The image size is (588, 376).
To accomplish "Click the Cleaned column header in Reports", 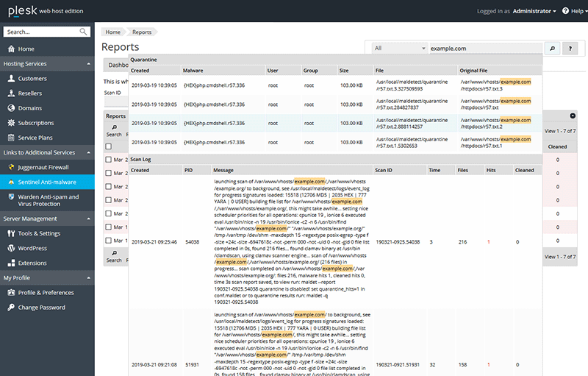I will pos(557,146).
